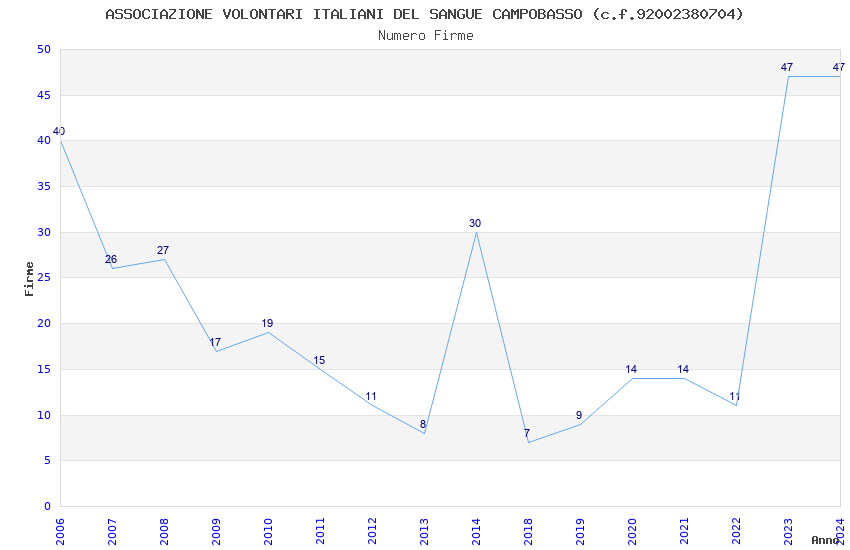Screen dimensions: 850x550
Task: Click the x-axis year 2014
Action: pyautogui.click(x=476, y=531)
